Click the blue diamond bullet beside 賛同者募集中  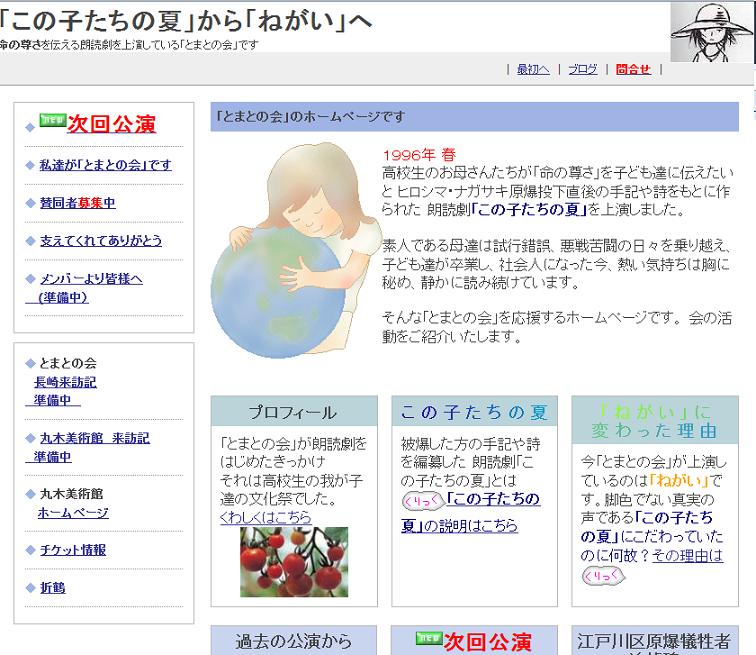(x=30, y=203)
